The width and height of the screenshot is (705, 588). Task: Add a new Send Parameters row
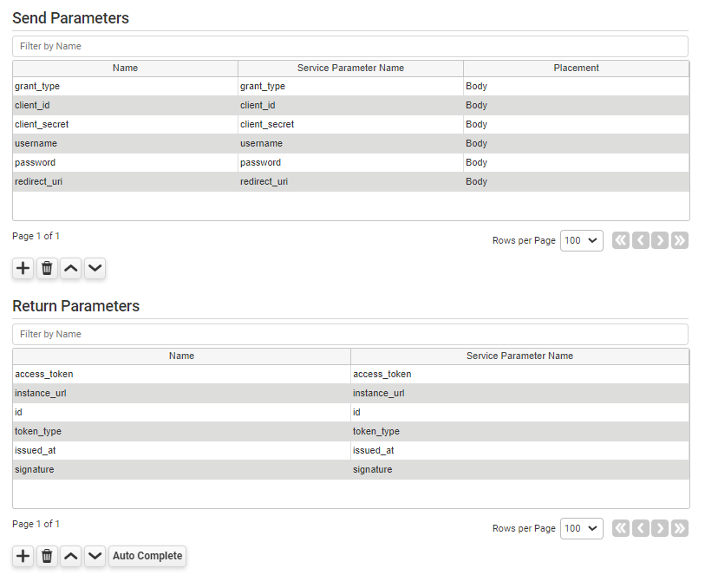(23, 268)
